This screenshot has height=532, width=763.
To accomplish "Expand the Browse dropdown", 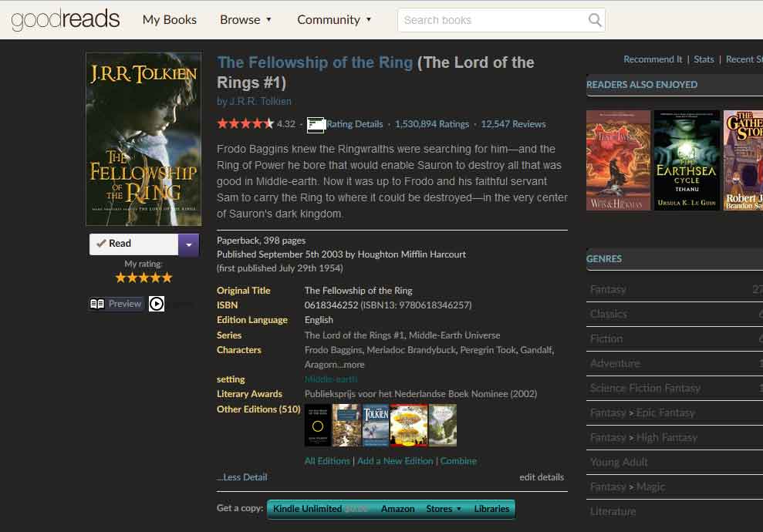I will pos(245,20).
